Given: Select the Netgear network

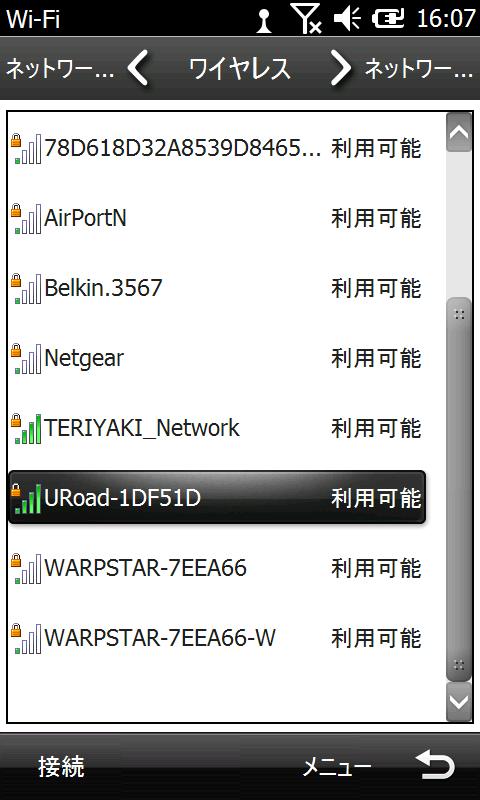Looking at the screenshot, I should pyautogui.click(x=217, y=358).
